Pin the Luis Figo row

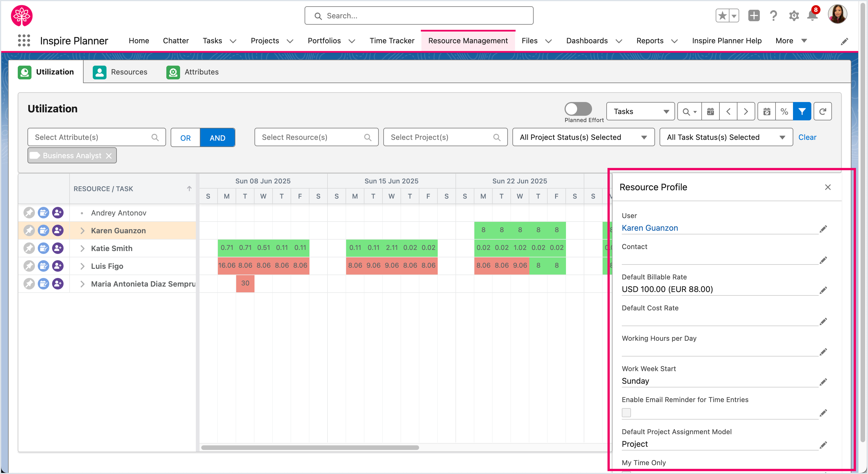(29, 266)
